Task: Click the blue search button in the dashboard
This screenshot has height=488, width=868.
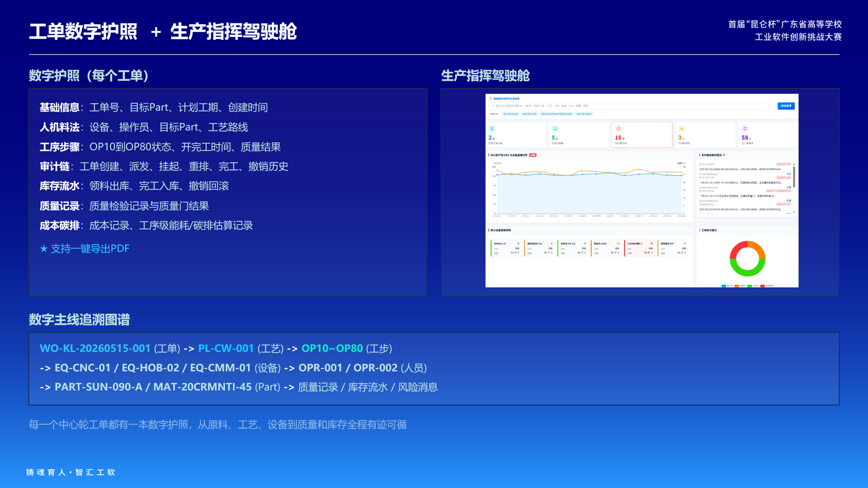Action: pyautogui.click(x=786, y=106)
